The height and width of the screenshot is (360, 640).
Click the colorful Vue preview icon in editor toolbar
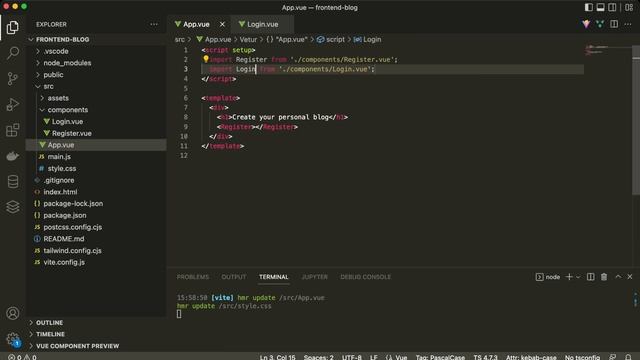tap(586, 24)
